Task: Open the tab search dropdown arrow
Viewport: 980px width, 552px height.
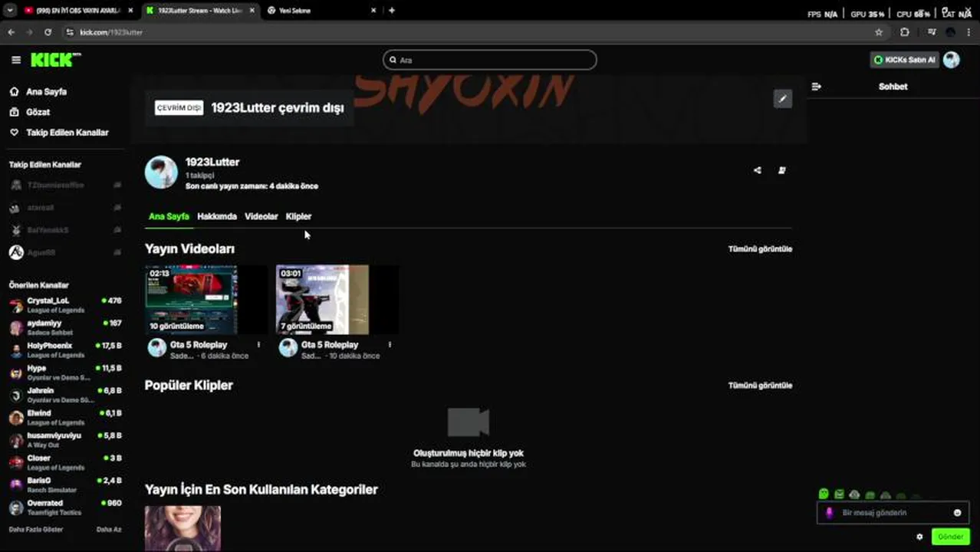Action: click(x=10, y=11)
